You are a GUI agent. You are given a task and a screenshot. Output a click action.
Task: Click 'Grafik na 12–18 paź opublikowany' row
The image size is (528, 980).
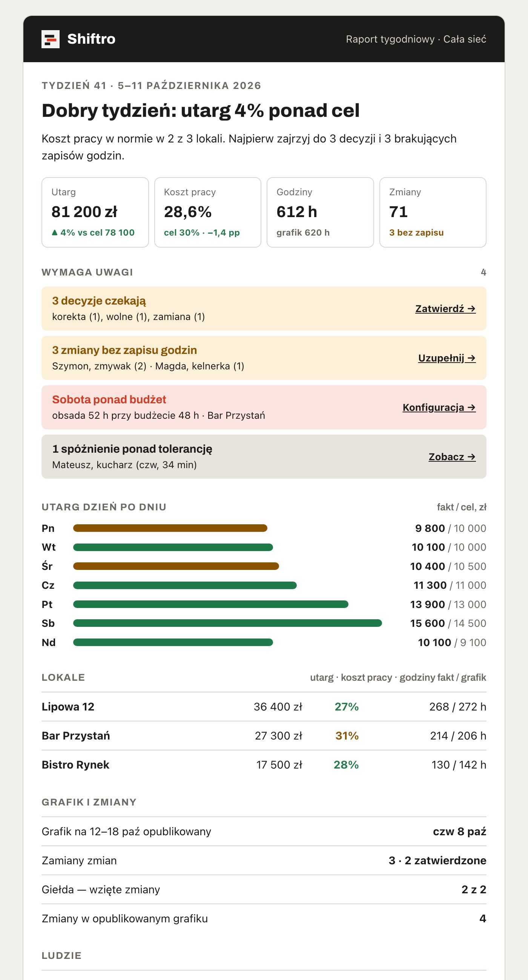click(264, 831)
